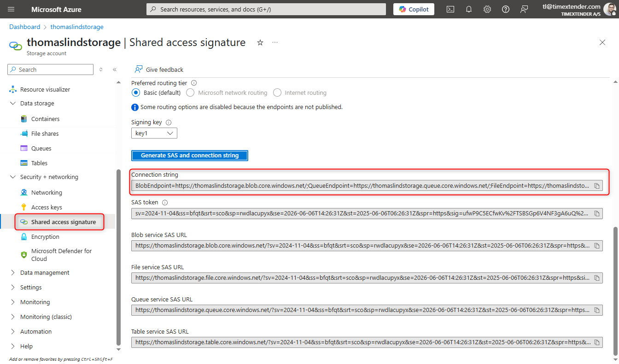Open portal settings gear
This screenshot has width=619, height=364.
click(487, 9)
